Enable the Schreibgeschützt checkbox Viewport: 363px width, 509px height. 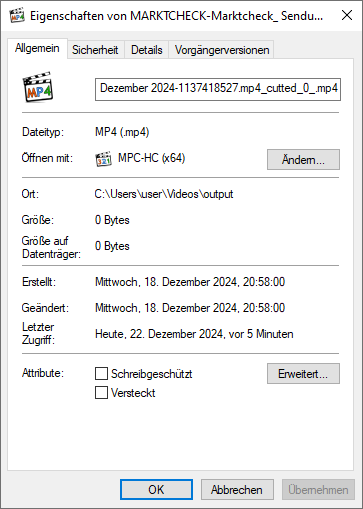(x=101, y=374)
